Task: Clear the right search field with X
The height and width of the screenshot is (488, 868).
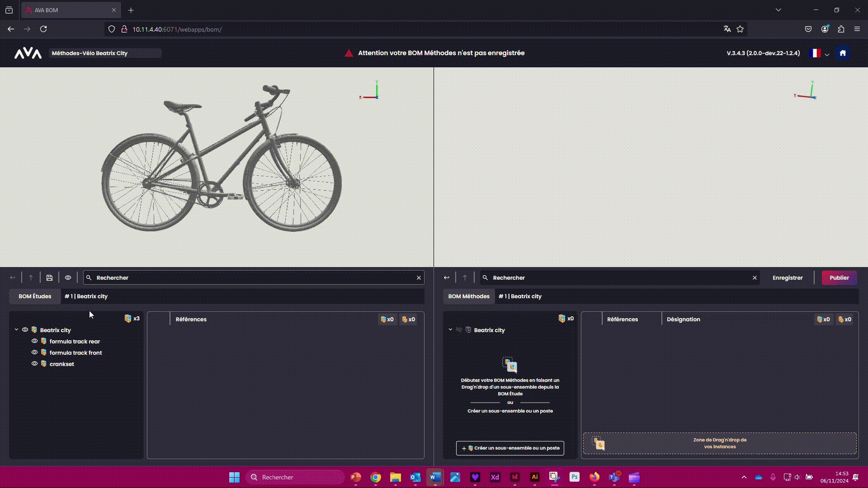Action: click(x=755, y=278)
